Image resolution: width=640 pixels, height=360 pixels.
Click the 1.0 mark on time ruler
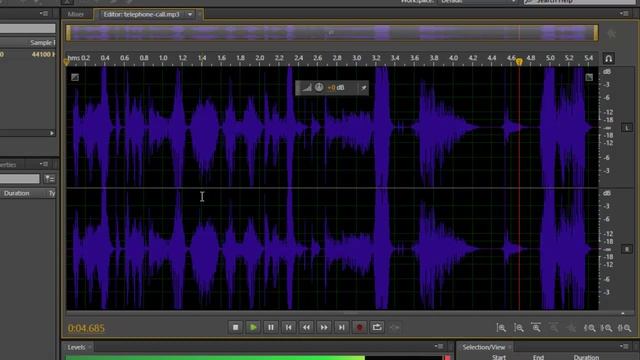[x=163, y=58]
